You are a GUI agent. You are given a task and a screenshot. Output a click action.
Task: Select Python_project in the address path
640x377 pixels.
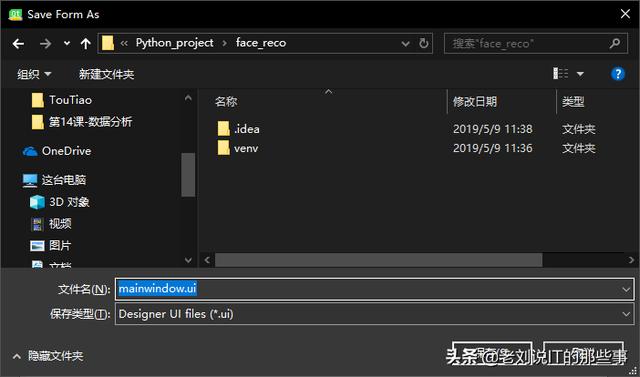[x=174, y=43]
